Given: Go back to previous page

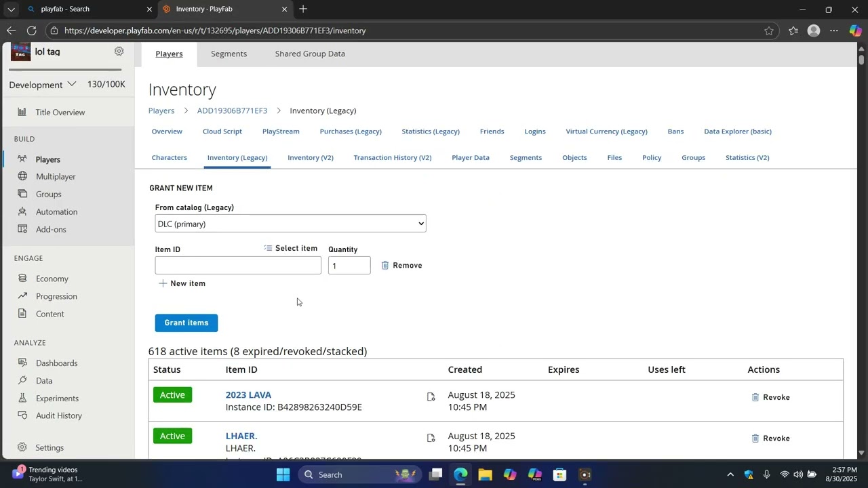Looking at the screenshot, I should point(11,30).
